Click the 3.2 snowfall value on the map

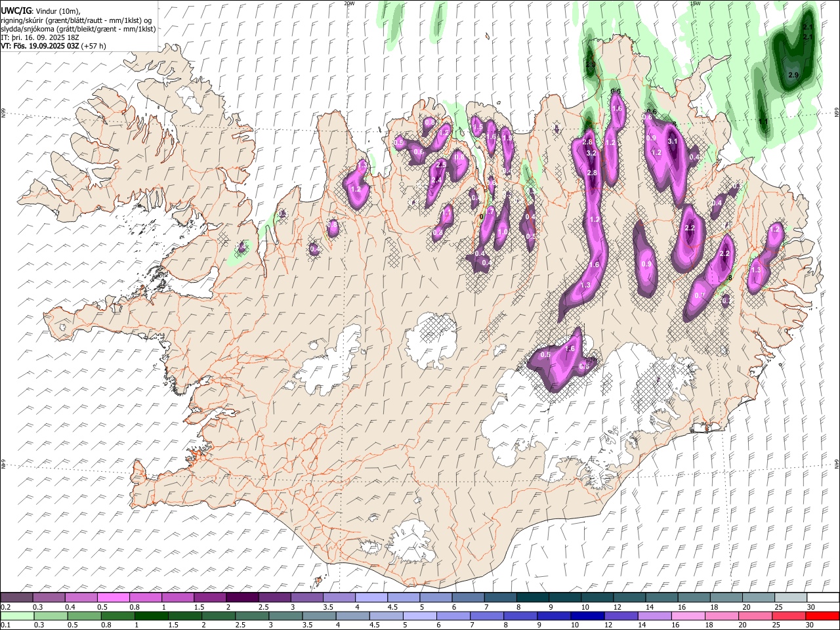[591, 153]
